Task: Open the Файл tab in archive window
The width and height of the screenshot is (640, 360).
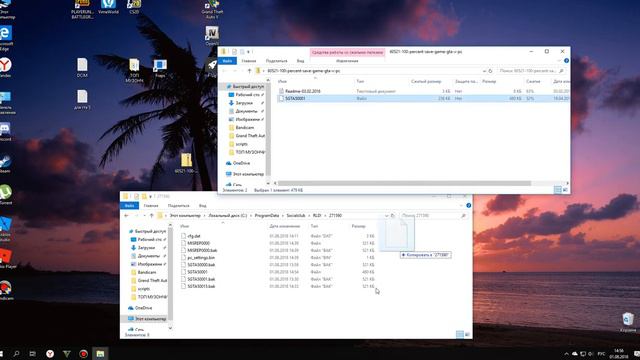Action: pos(227,61)
